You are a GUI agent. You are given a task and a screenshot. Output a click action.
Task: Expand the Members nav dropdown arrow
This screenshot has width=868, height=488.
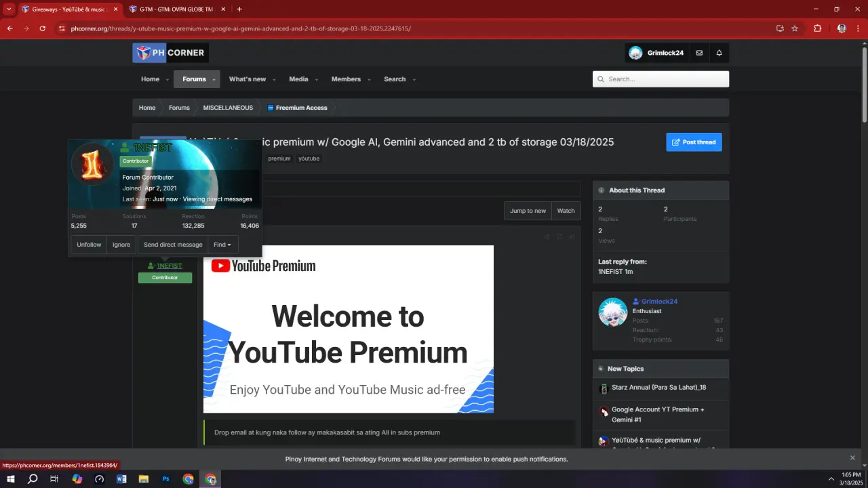click(369, 79)
